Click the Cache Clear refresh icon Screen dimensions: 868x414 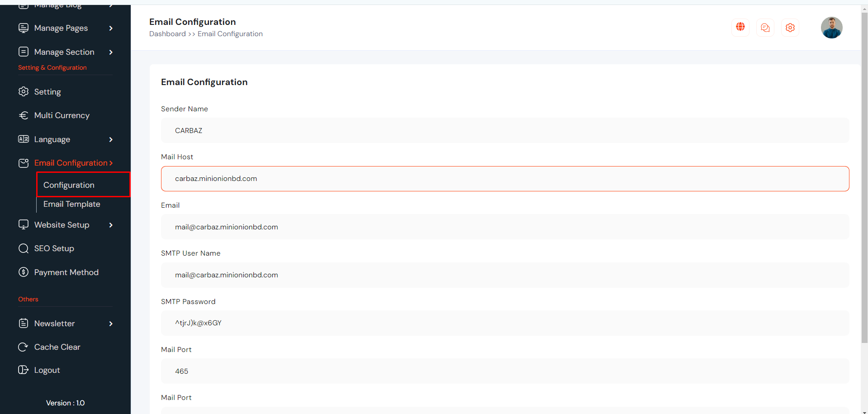[x=23, y=347]
